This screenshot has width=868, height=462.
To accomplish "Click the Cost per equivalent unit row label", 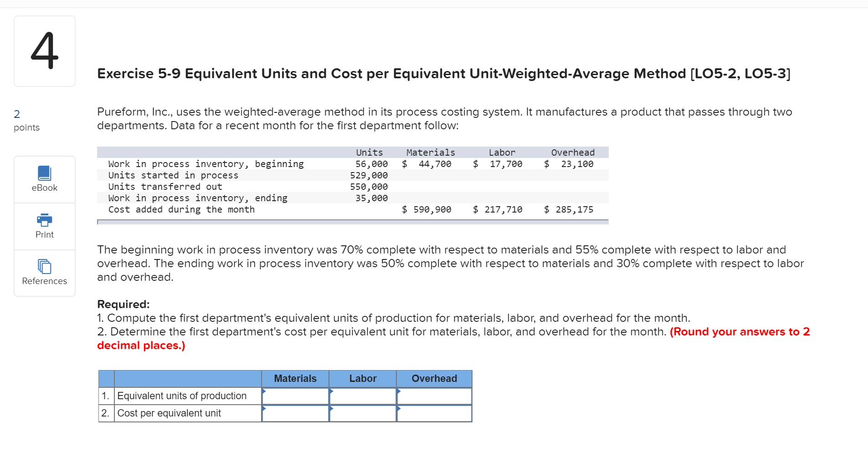I will [169, 413].
